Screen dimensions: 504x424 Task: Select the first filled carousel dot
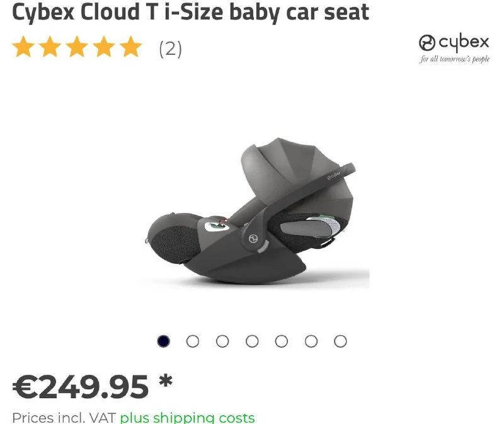tap(163, 341)
